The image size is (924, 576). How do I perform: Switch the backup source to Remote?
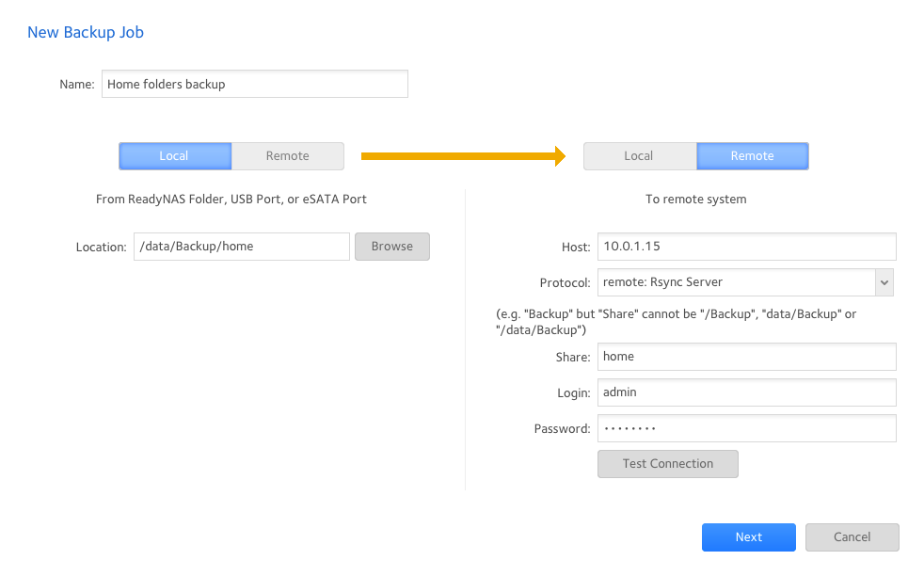(287, 156)
